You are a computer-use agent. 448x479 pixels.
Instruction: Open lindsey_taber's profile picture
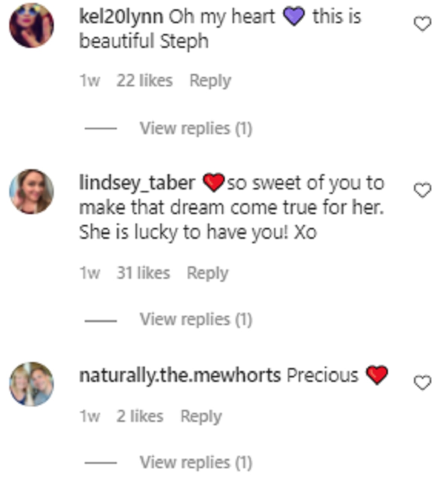coord(31,191)
